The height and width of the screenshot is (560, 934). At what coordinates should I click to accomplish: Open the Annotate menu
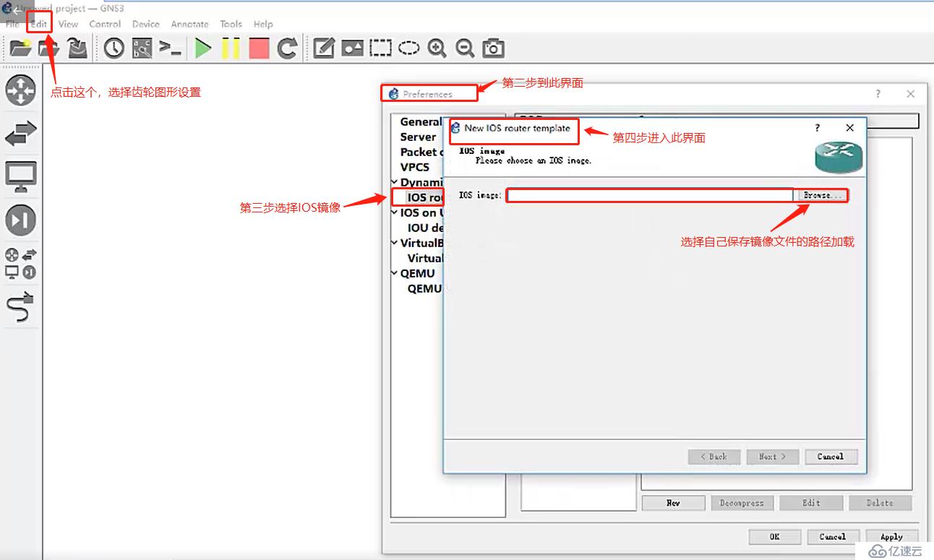pyautogui.click(x=189, y=24)
